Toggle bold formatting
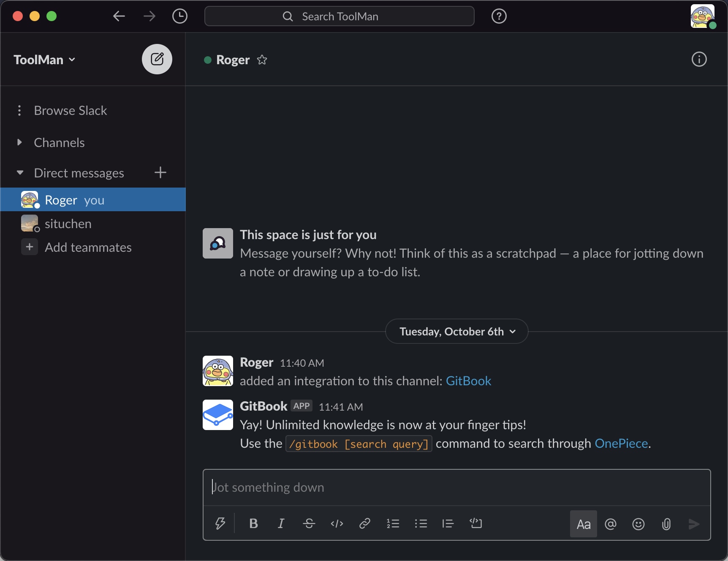 (x=253, y=524)
